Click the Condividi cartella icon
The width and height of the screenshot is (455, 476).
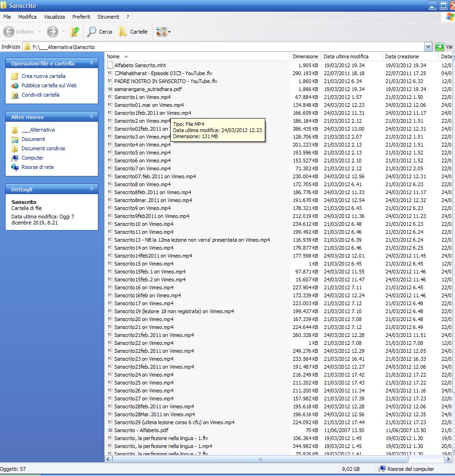pos(15,95)
